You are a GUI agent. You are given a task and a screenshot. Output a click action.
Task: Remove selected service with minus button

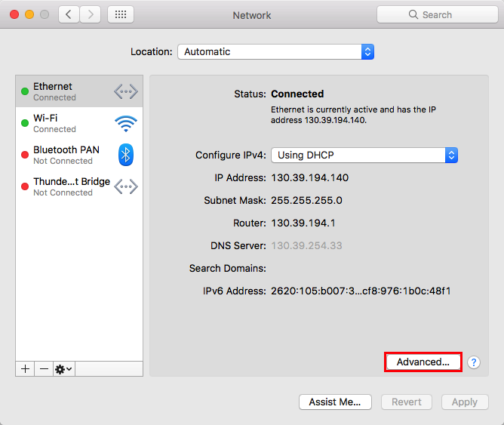[x=44, y=368]
